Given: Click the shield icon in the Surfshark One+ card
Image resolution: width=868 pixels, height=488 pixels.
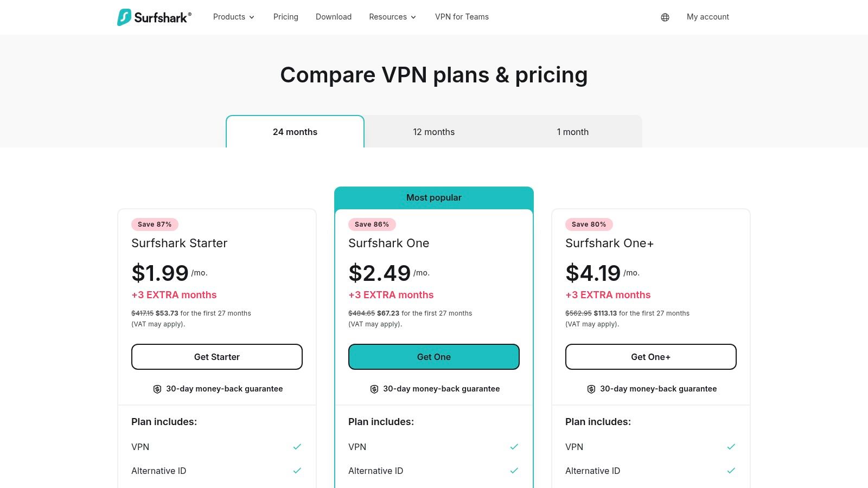Looking at the screenshot, I should click(591, 389).
